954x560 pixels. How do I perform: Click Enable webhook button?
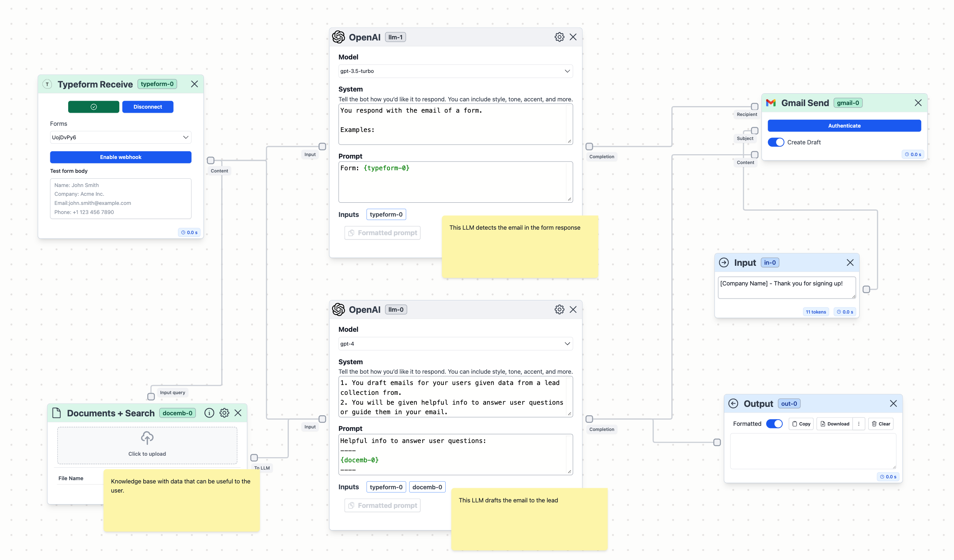pyautogui.click(x=121, y=157)
